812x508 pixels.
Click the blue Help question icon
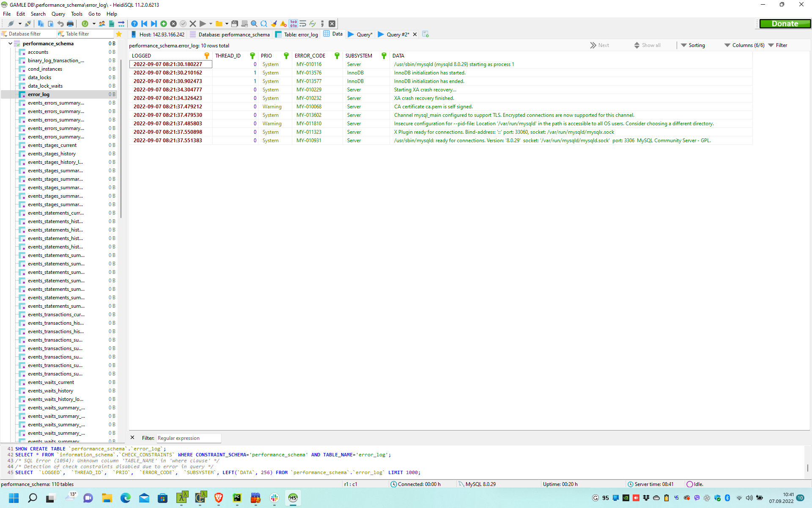[x=134, y=24]
